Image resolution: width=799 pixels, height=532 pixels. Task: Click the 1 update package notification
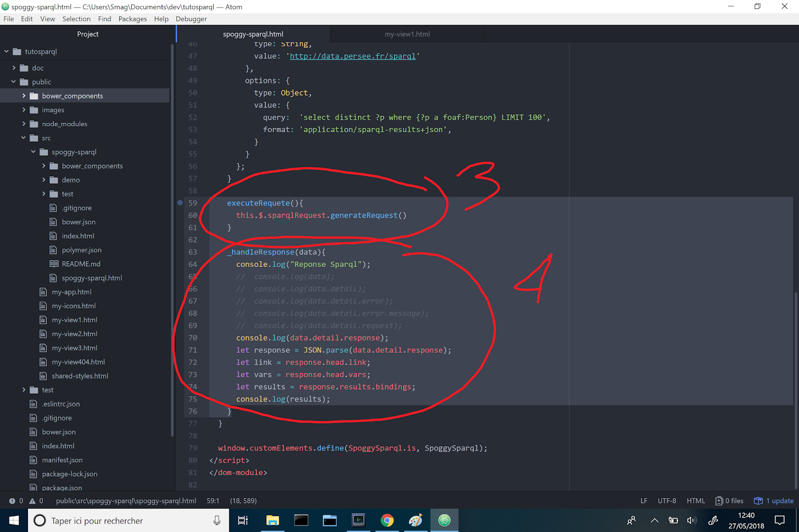tap(774, 501)
